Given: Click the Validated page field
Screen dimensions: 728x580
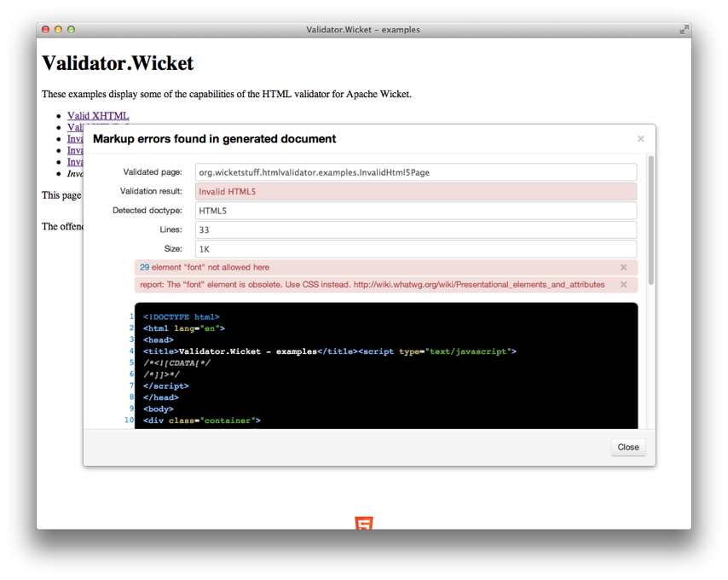Looking at the screenshot, I should click(416, 172).
